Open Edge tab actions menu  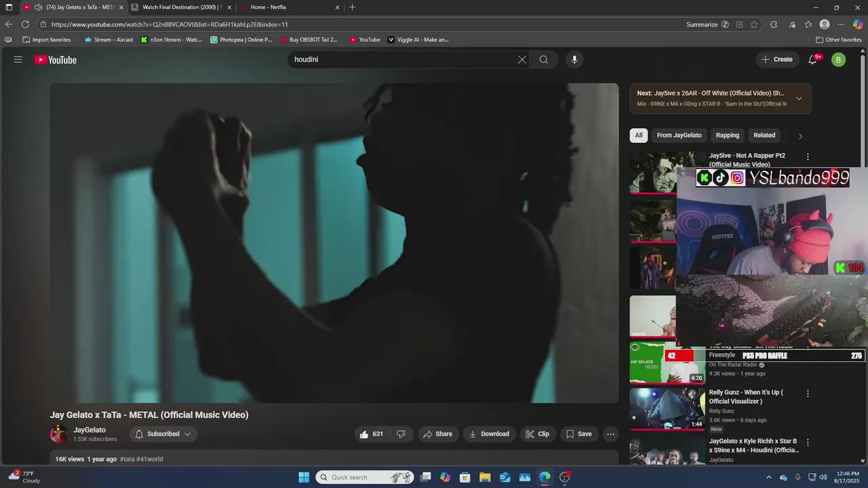(x=9, y=7)
